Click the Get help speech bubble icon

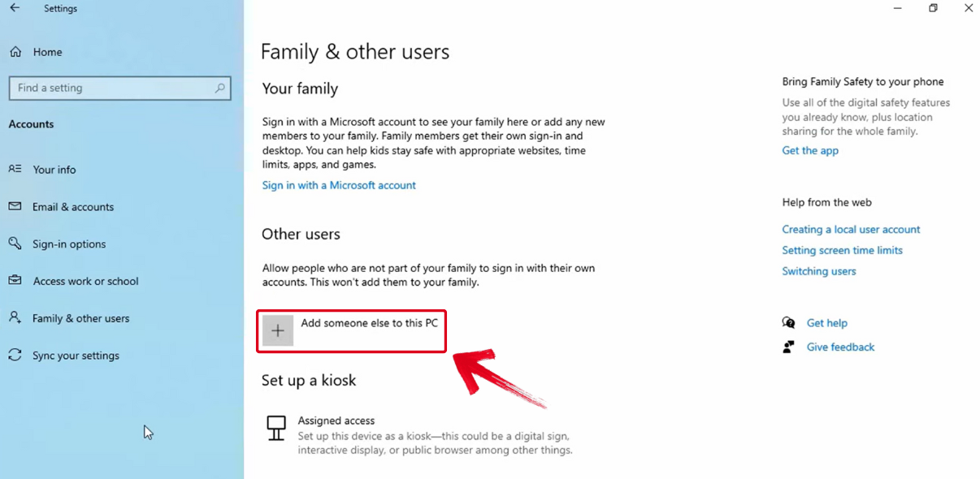(788, 322)
